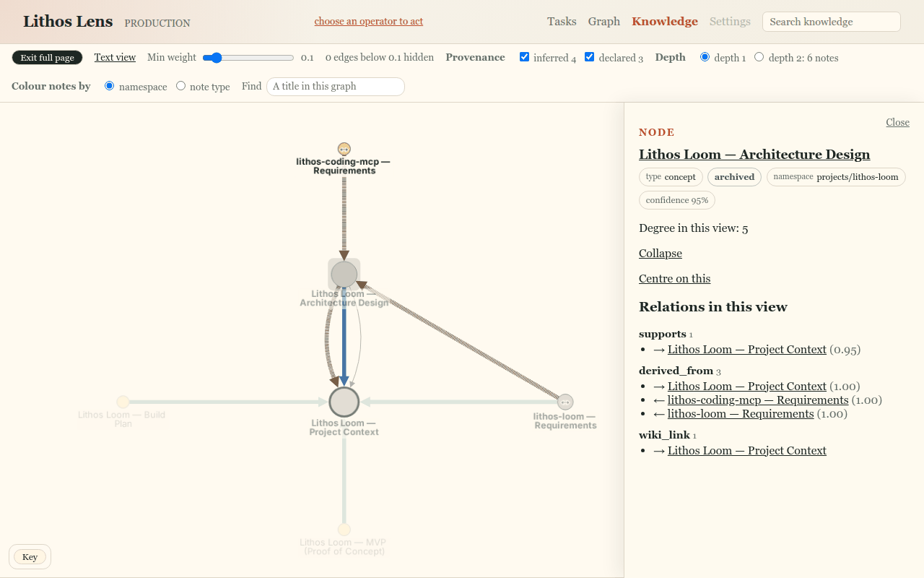Viewport: 924px width, 578px height.
Task: Open Project Context link under wiki_link
Action: tap(747, 451)
